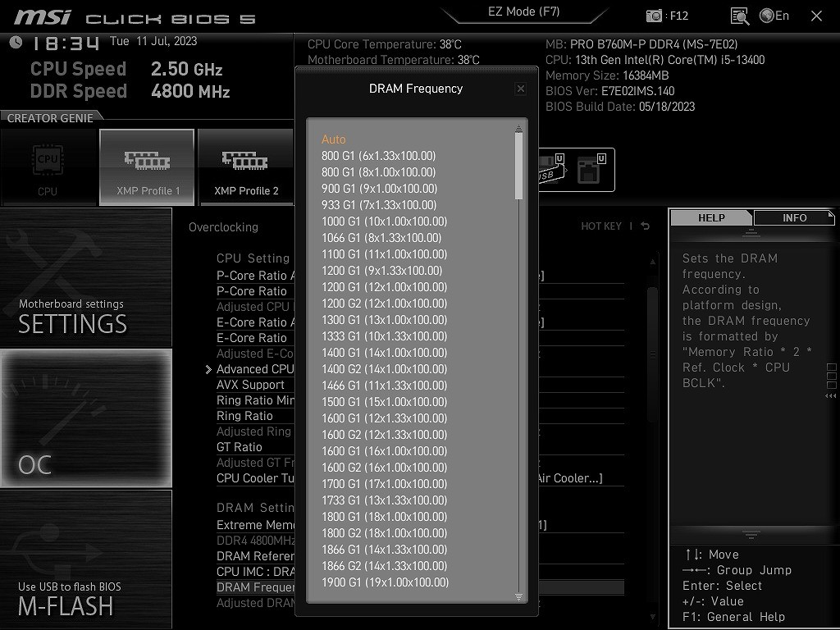The height and width of the screenshot is (630, 840).
Task: Choose 900 G1 (9x1.00x100.00)
Action: 379,189
